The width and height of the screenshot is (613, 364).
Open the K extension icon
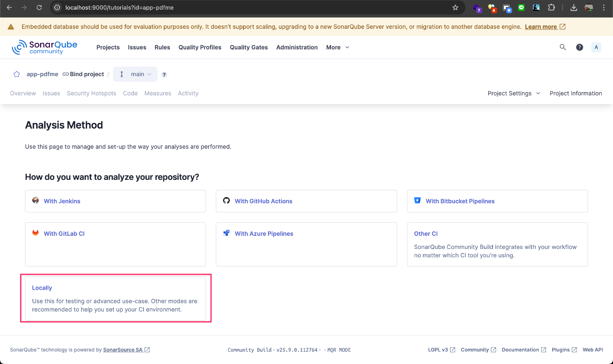(x=536, y=7)
